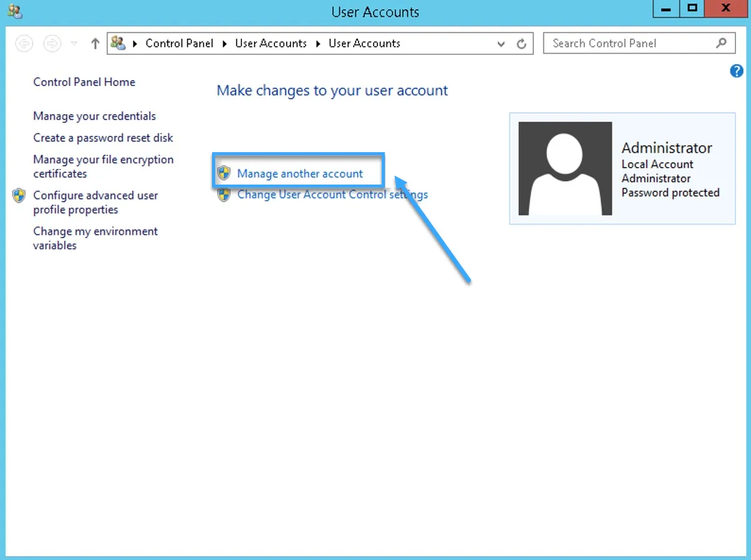Click the User Accounts address bar icon
The width and height of the screenshot is (751, 560).
coord(118,43)
